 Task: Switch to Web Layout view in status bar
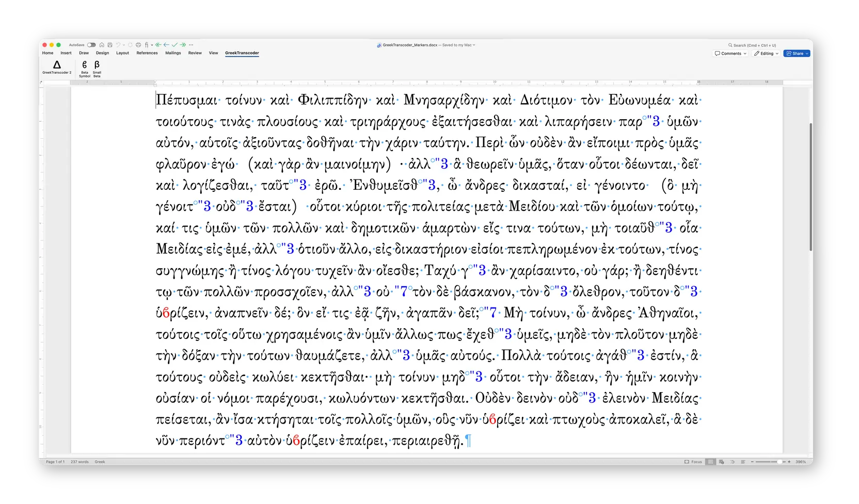(x=721, y=462)
